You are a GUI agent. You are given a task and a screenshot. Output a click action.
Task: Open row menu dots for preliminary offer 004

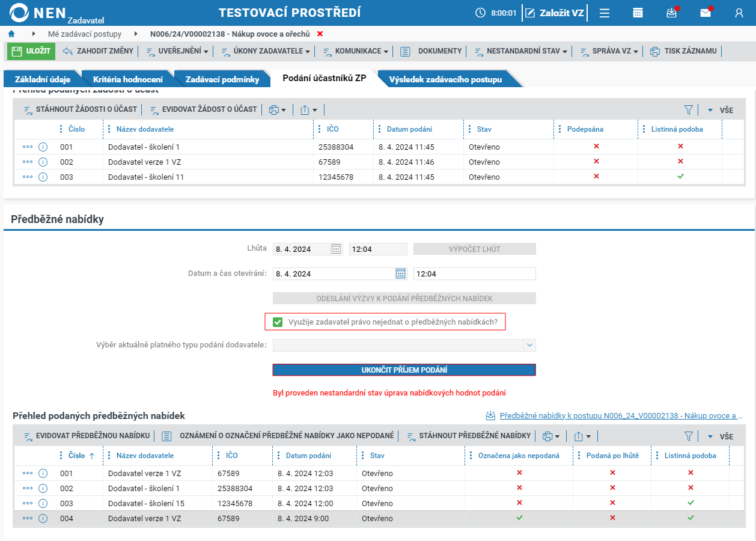(28, 518)
